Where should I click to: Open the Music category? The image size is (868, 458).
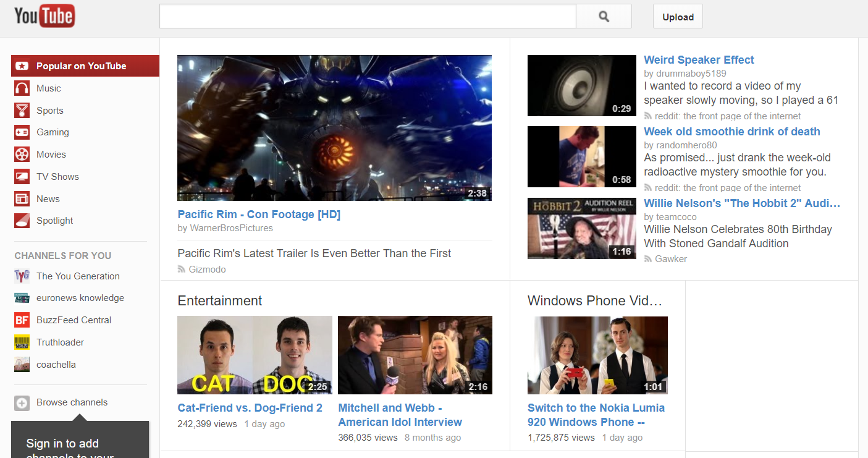pyautogui.click(x=49, y=88)
